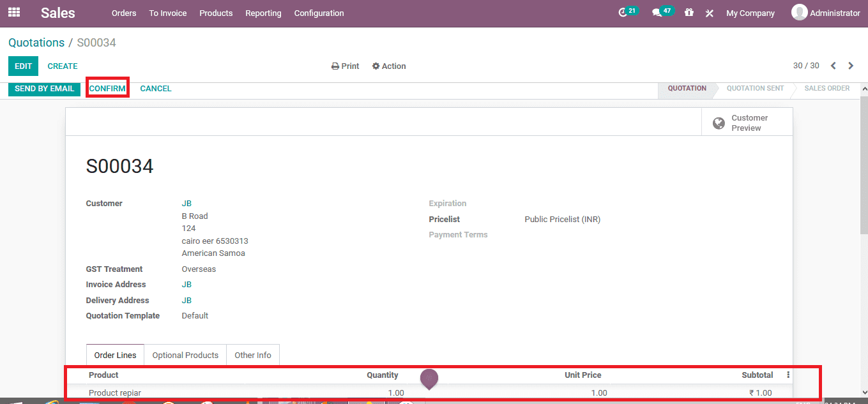Switch to Other Info tab

[x=253, y=355]
